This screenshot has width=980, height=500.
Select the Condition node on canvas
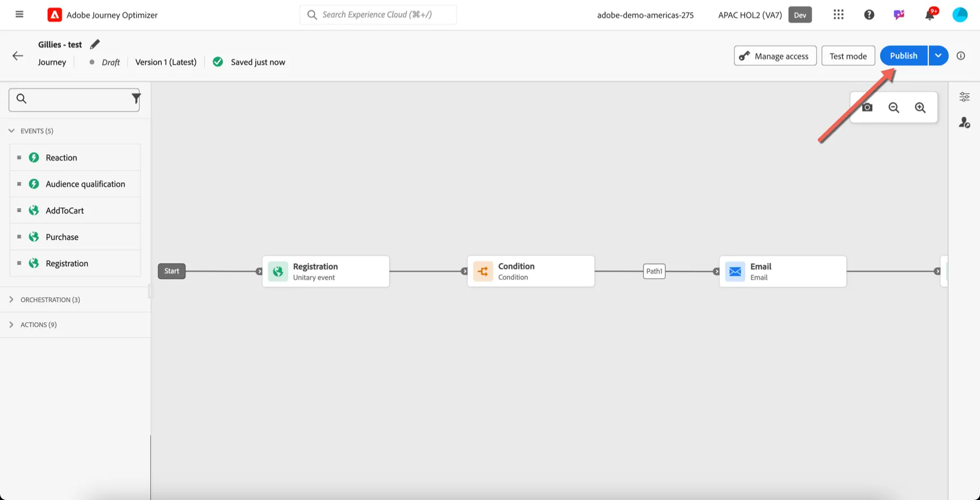click(531, 271)
